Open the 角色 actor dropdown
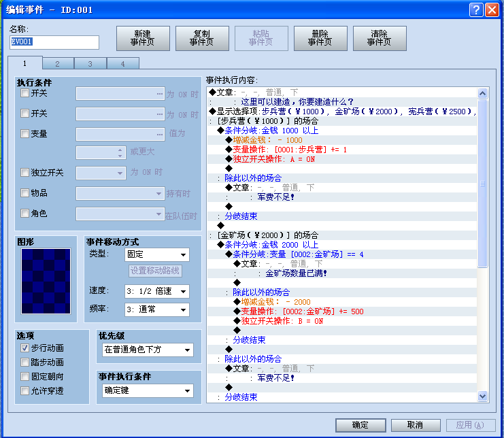 pos(120,214)
